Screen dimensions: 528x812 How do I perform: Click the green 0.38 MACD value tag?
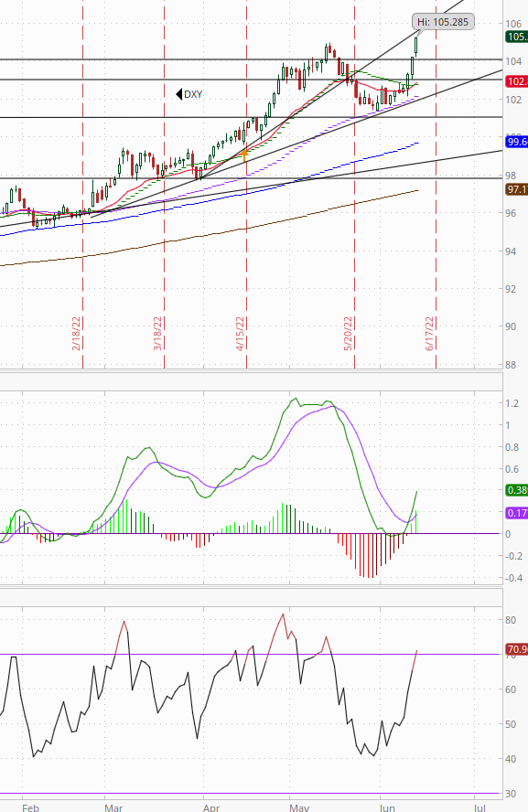[517, 490]
